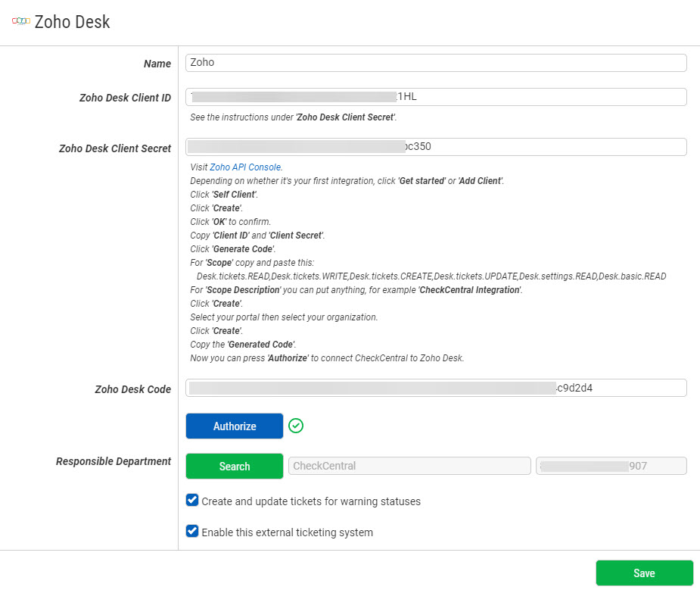The image size is (700, 590).
Task: Click the 'Zoho Desk Code' field label
Action: point(132,389)
